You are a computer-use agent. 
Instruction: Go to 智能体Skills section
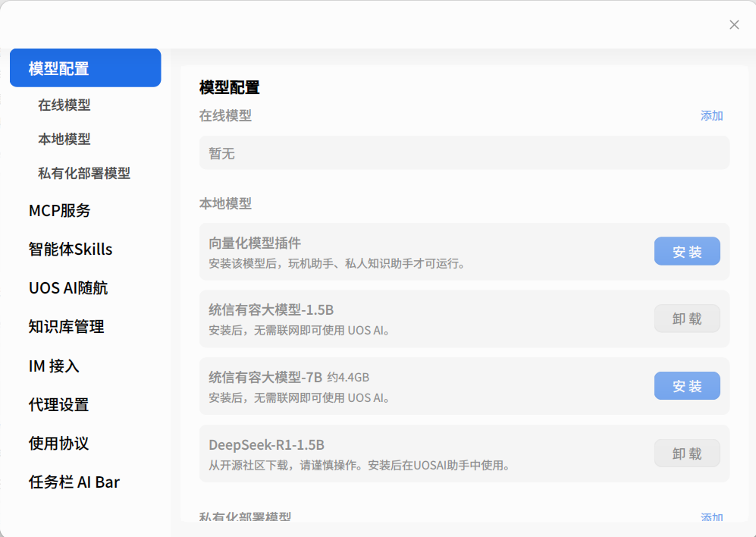pos(71,250)
